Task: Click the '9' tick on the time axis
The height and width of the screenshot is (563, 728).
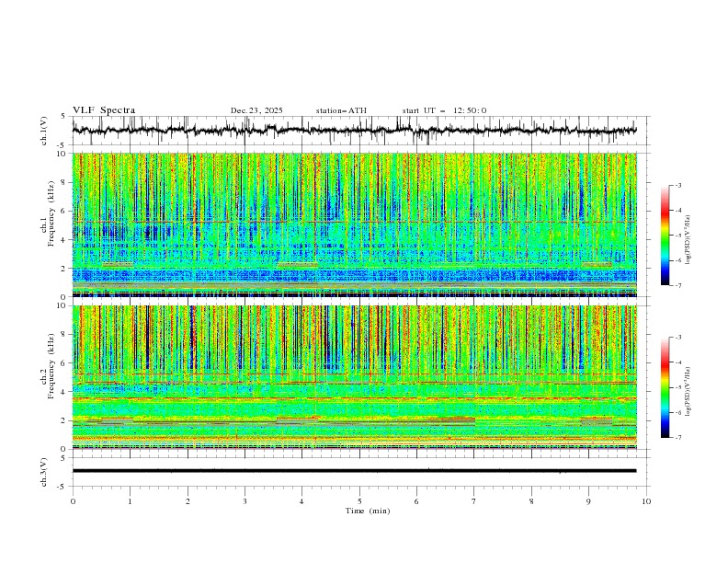Action: [x=588, y=501]
